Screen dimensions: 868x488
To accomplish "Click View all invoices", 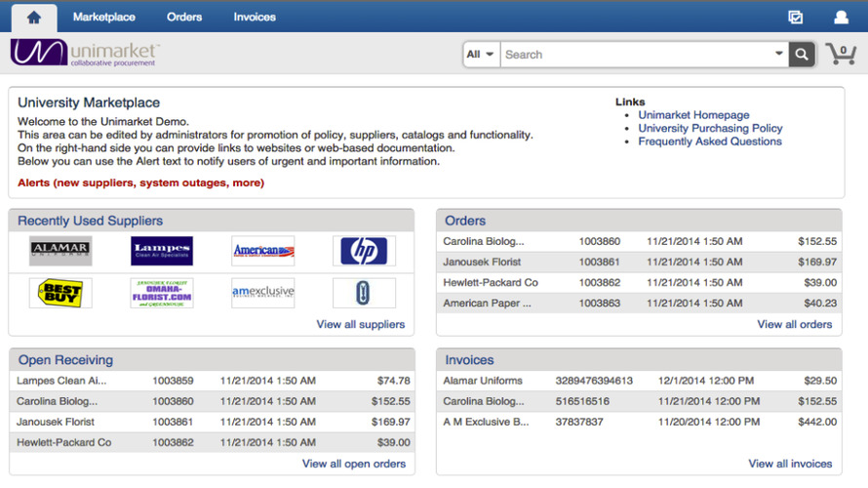I will 790,465.
